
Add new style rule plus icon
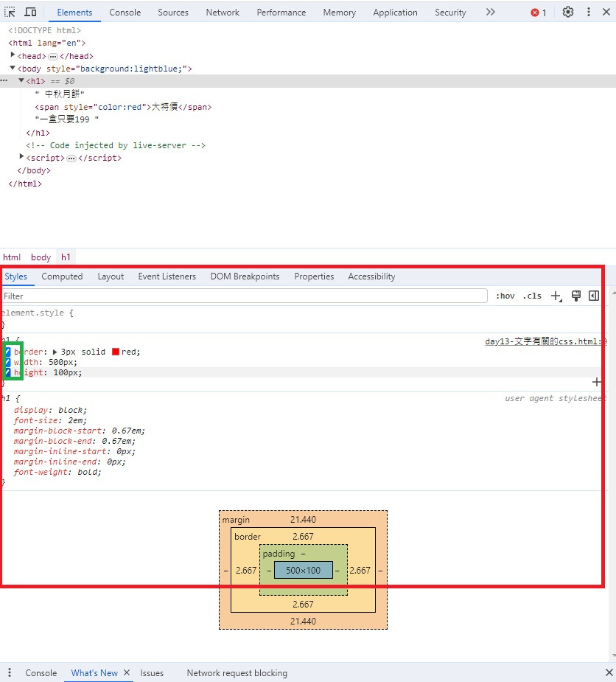pos(556,296)
